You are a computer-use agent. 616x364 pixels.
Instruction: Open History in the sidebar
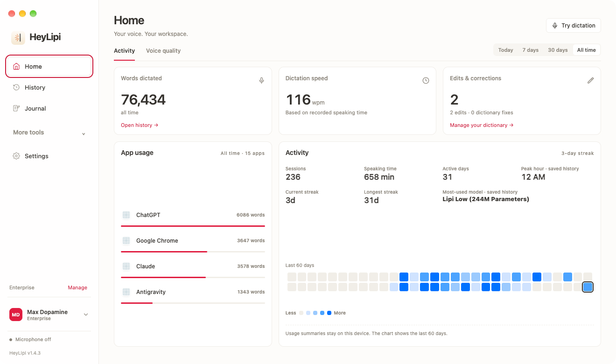tap(49, 87)
